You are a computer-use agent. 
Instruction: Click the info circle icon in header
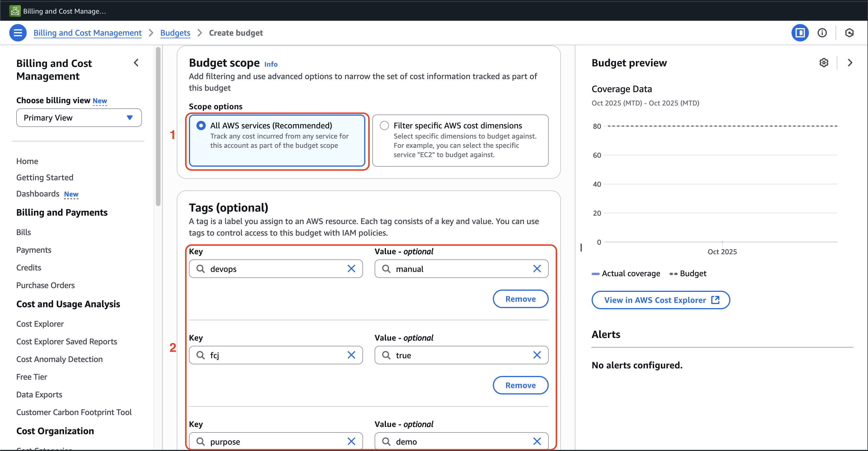tap(822, 33)
